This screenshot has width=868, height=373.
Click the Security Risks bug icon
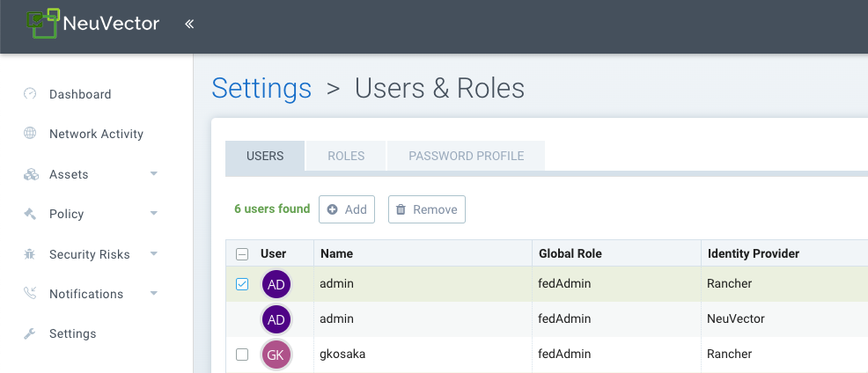31,254
